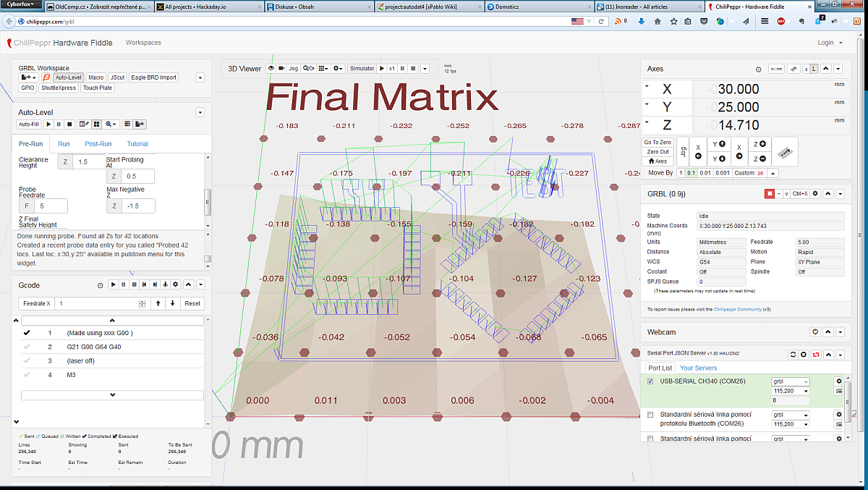
Task: Jog the Z axis up with Z plus
Action: coord(759,144)
